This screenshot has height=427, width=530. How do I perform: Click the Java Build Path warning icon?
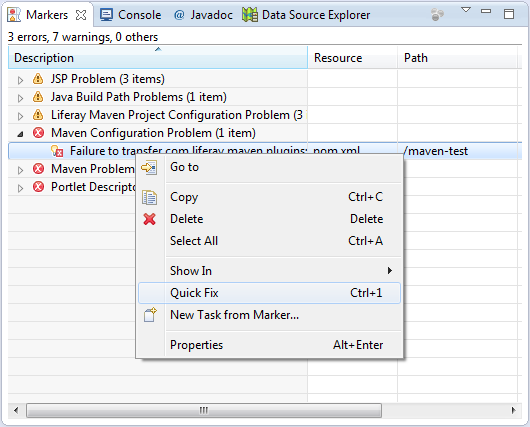pos(38,97)
